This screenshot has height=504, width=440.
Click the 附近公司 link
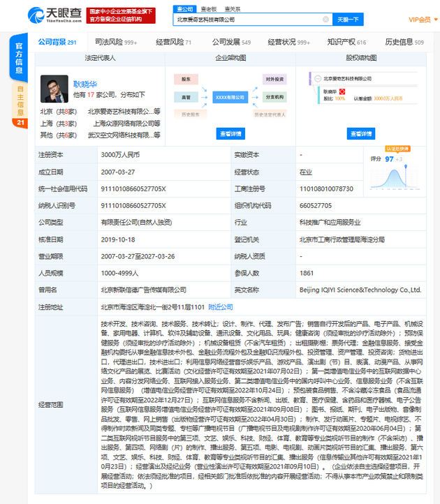[x=221, y=307]
